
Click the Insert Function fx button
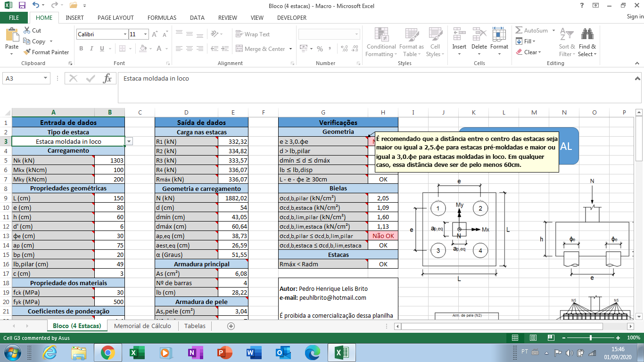[107, 78]
